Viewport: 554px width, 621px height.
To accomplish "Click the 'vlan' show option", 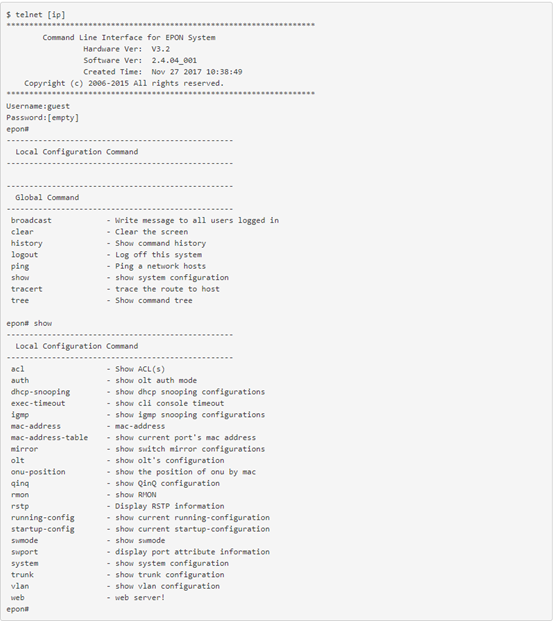I will pos(20,586).
